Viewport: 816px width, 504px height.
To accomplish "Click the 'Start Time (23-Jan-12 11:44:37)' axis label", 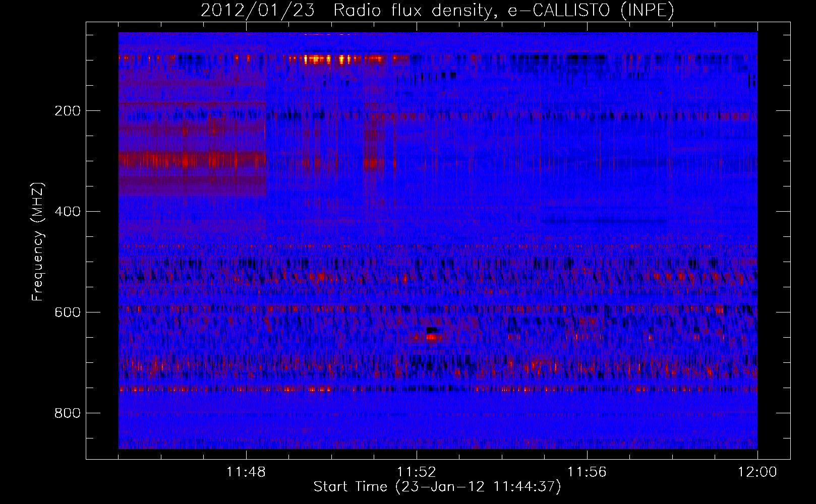I will click(437, 487).
